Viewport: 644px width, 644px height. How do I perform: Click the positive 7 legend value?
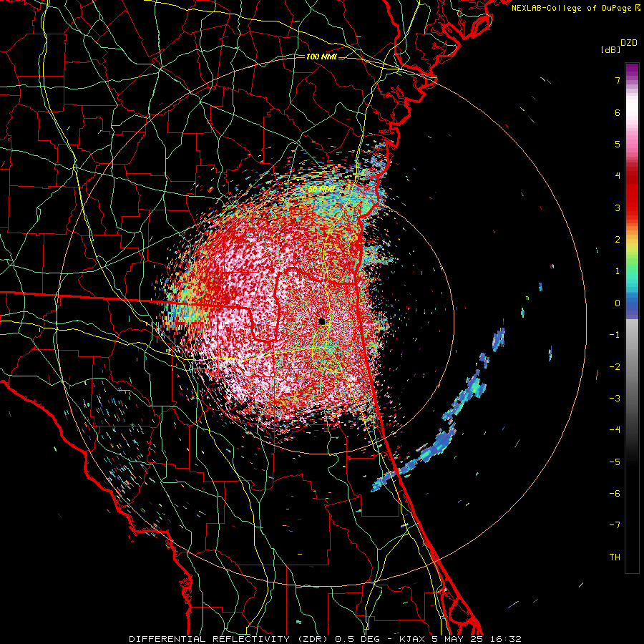(x=618, y=80)
